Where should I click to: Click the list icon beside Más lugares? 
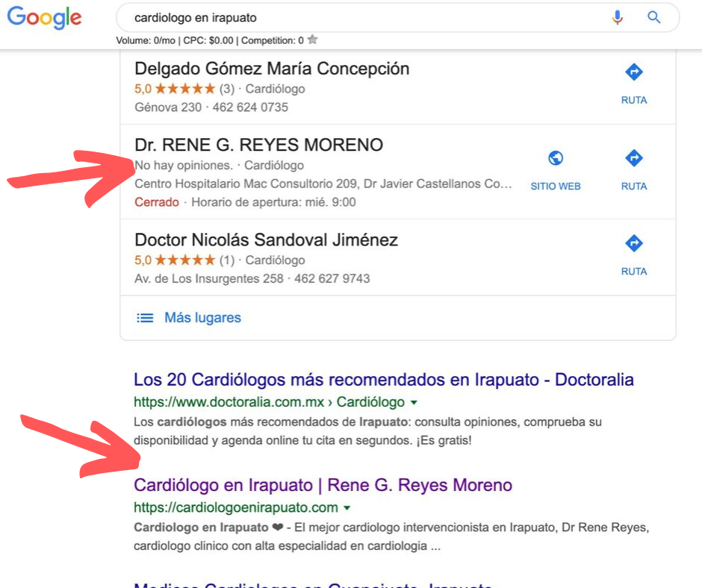[145, 318]
